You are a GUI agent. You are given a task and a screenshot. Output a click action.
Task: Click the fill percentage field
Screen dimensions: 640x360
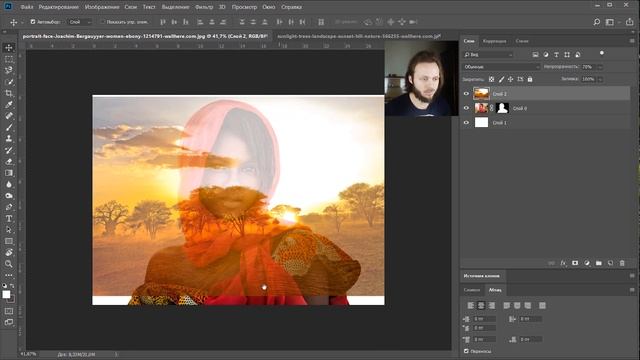click(x=589, y=79)
